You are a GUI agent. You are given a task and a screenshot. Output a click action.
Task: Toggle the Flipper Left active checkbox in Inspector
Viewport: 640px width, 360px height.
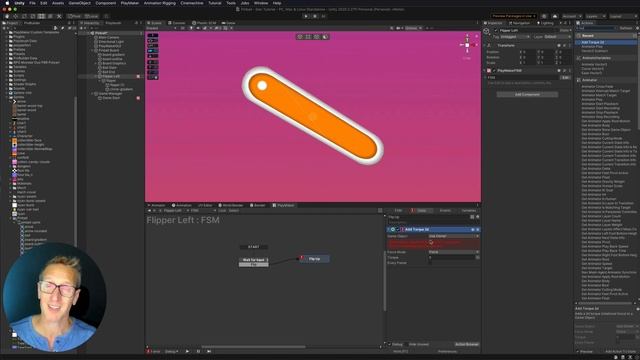pos(496,31)
